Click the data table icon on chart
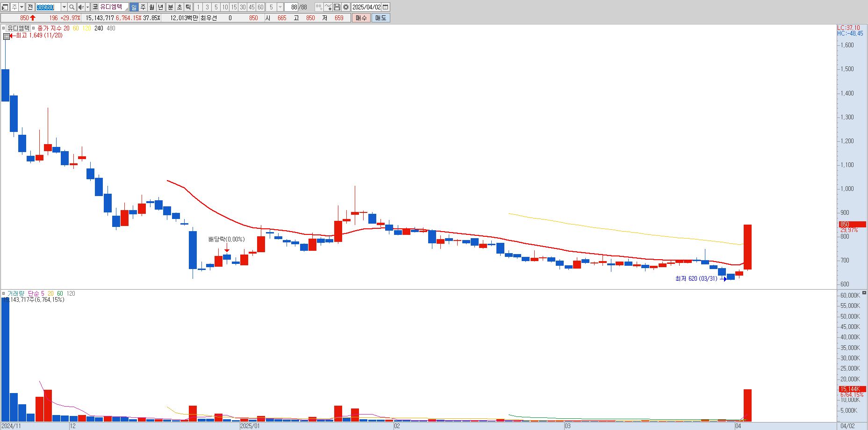Viewport: 868px width, 430px height. (7, 36)
